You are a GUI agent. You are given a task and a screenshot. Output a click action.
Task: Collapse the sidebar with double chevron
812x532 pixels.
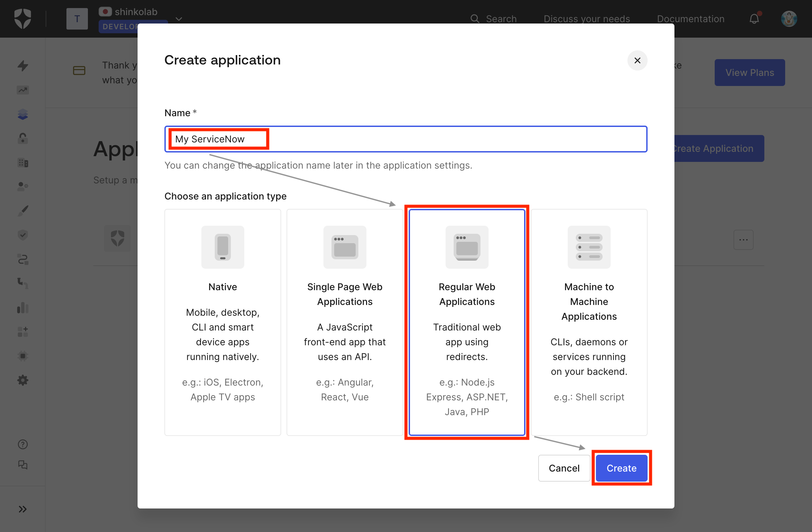coord(22,509)
